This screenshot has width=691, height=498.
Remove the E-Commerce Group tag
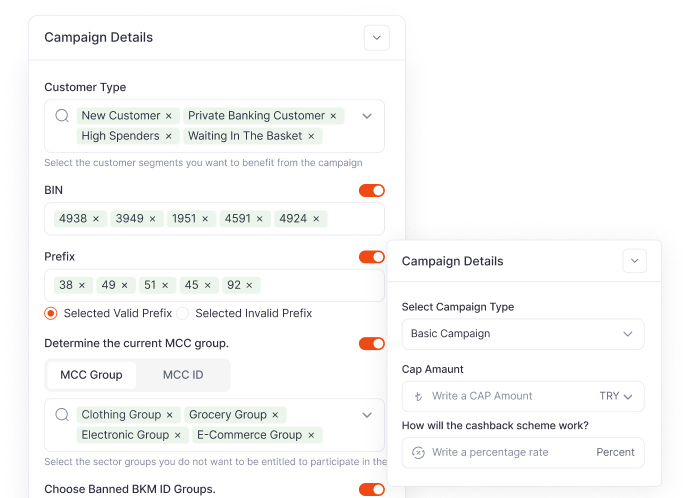tap(310, 435)
